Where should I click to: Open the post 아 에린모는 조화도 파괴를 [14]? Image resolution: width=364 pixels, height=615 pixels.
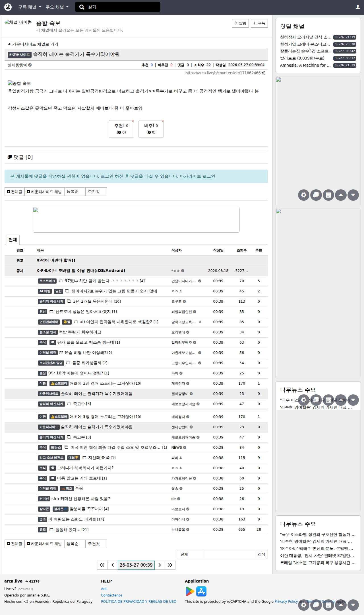(x=76, y=519)
